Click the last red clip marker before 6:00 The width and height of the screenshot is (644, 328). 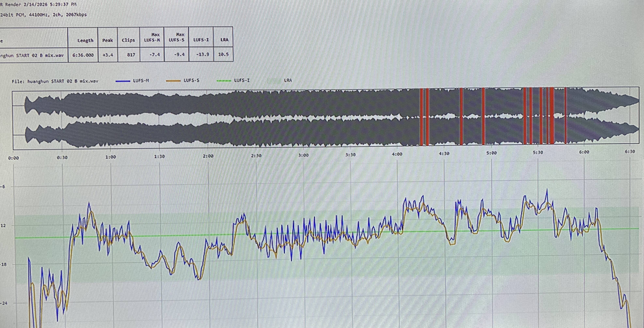[566, 115]
